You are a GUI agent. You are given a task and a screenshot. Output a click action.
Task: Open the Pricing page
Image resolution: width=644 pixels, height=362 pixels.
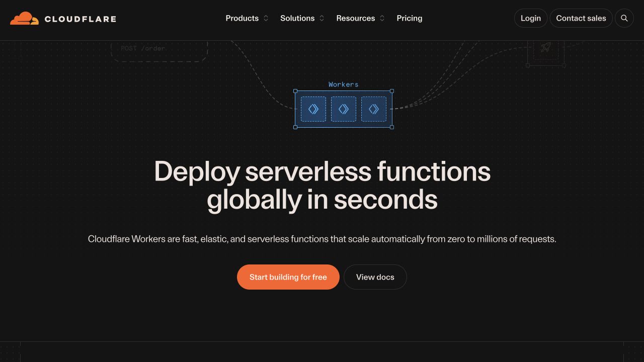(x=410, y=18)
